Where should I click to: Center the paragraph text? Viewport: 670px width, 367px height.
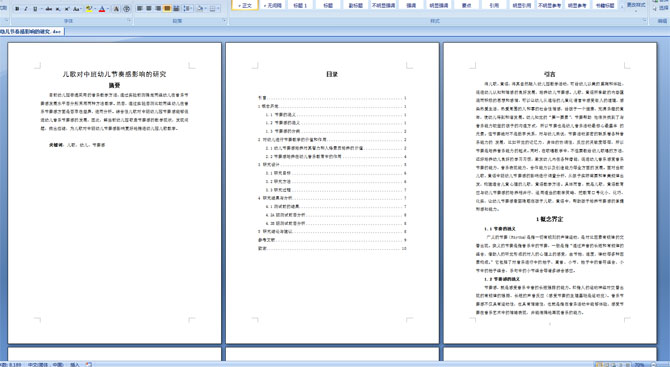point(149,8)
